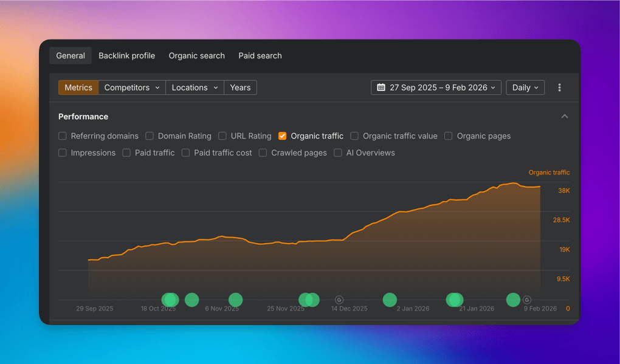Open the Organic search tab
The height and width of the screenshot is (364, 620).
[196, 56]
